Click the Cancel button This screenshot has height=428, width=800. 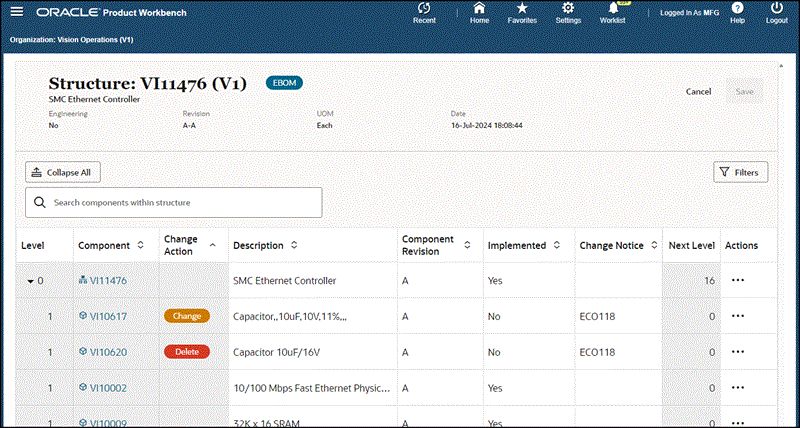coord(698,92)
